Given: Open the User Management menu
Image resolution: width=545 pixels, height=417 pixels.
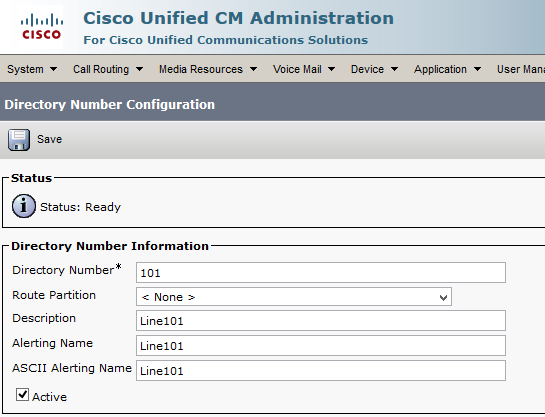Looking at the screenshot, I should 521,69.
